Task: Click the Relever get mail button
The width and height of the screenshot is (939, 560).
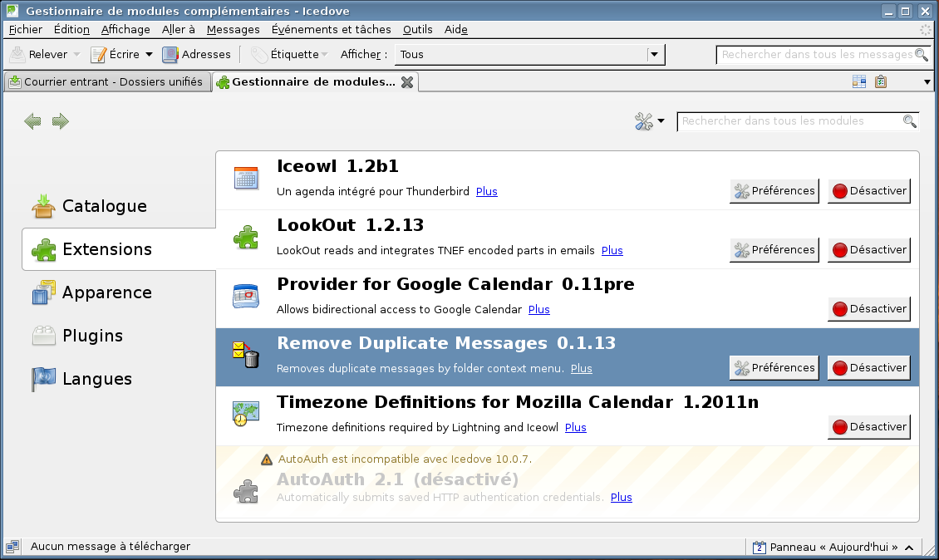Action: point(38,55)
